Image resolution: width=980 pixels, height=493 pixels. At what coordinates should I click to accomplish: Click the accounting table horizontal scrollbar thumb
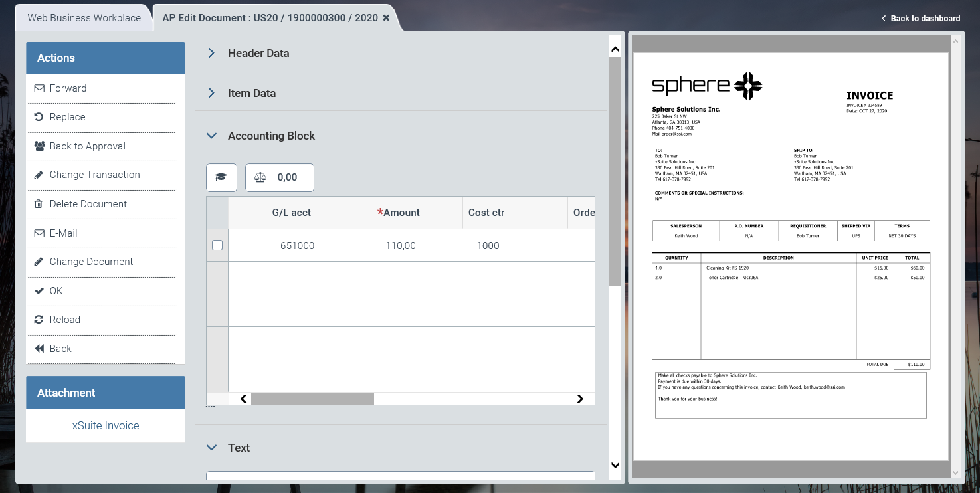pos(312,399)
